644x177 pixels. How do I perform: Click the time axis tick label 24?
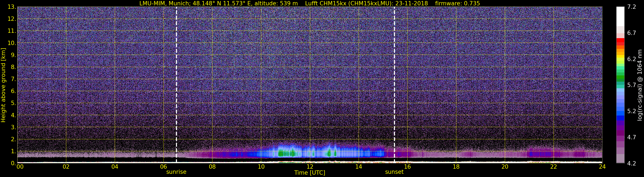602,167
